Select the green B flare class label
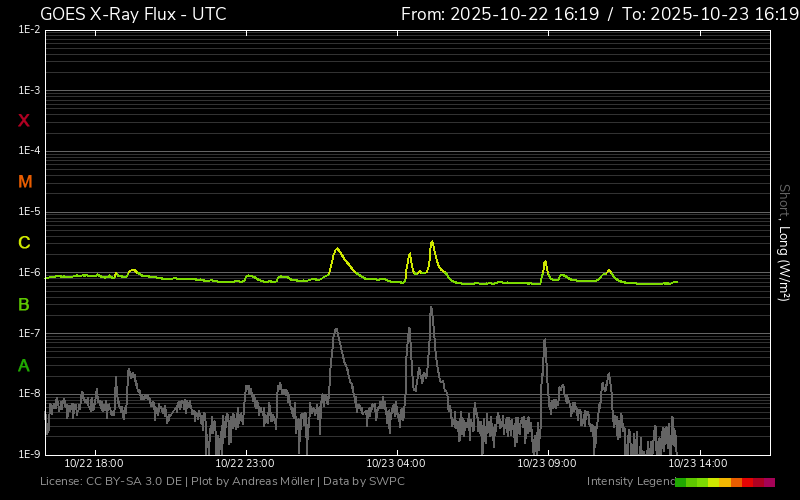Viewport: 800px width, 500px height. 24,304
